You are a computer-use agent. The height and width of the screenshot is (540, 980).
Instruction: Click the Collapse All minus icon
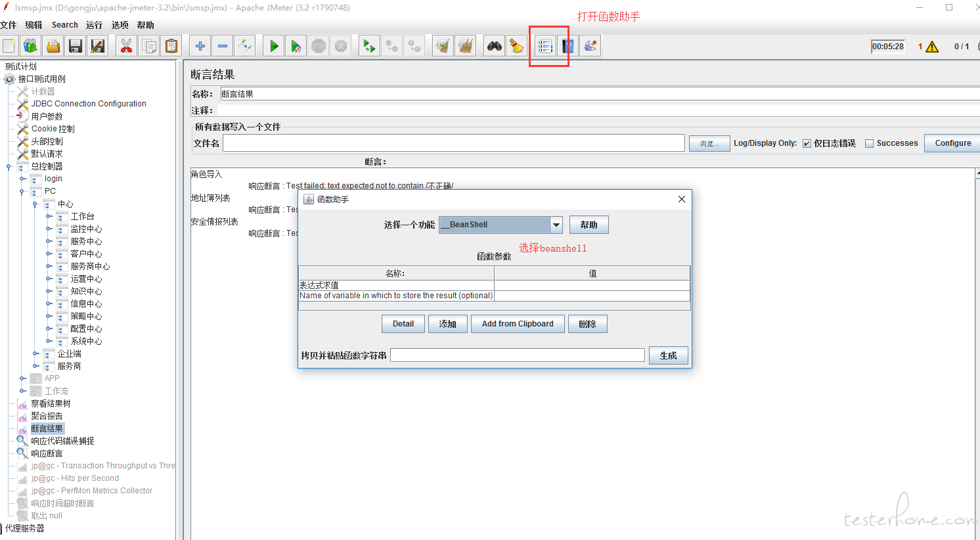(223, 46)
